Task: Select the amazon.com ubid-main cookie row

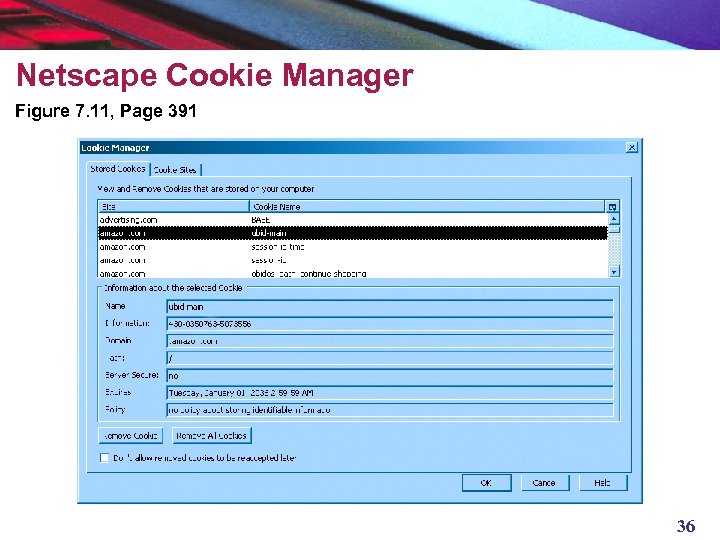Action: [353, 233]
